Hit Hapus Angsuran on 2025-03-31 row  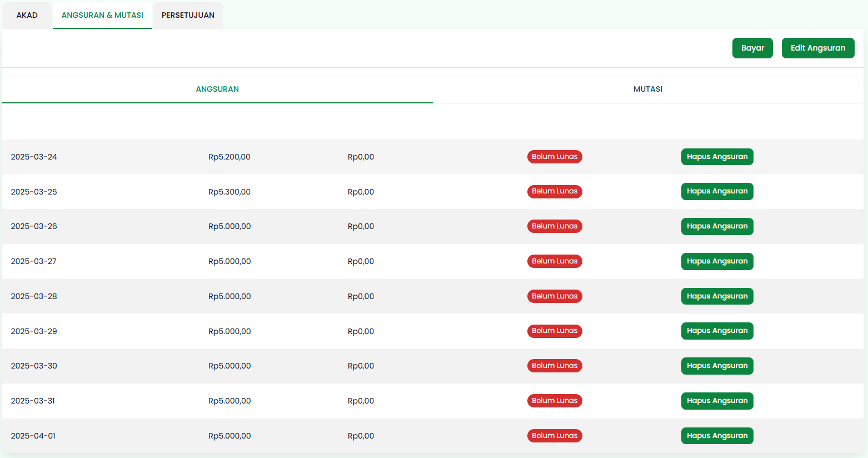tap(717, 401)
